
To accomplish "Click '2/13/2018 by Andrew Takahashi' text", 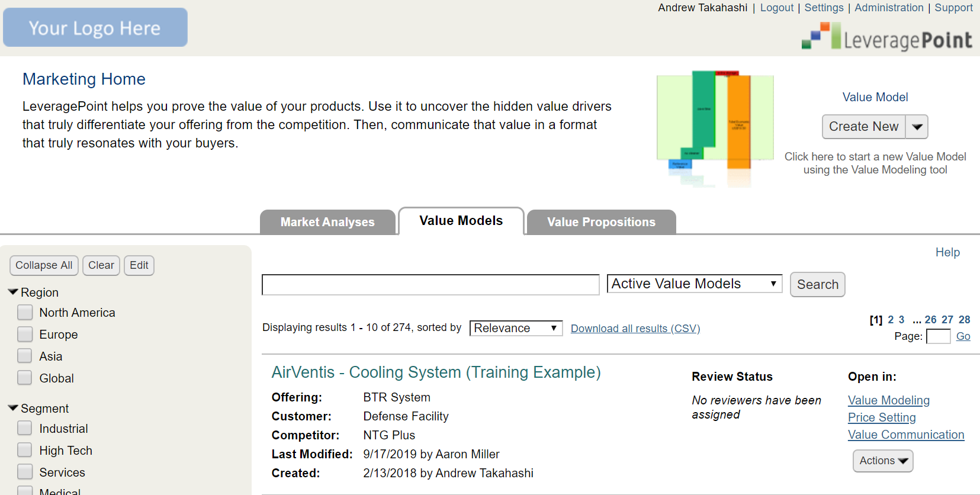I will click(448, 473).
